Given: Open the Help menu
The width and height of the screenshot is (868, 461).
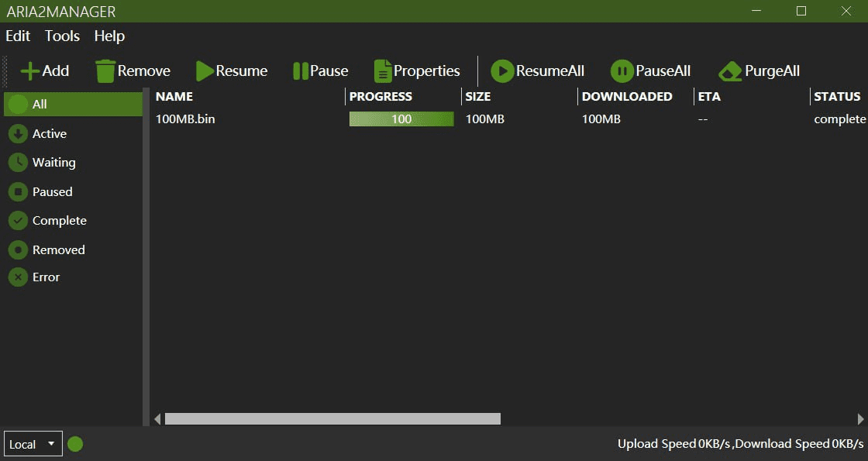Looking at the screenshot, I should pyautogui.click(x=109, y=36).
